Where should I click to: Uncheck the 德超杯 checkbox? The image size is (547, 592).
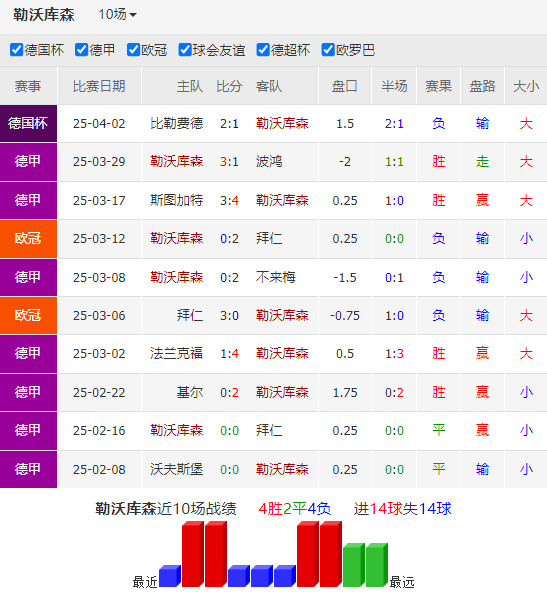click(263, 50)
